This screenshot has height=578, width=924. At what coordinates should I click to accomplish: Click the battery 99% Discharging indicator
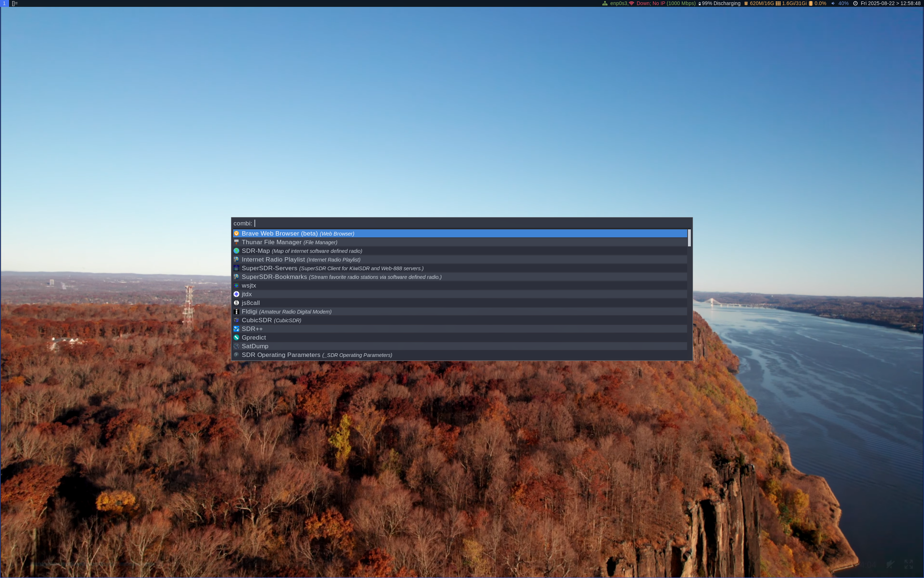click(719, 4)
